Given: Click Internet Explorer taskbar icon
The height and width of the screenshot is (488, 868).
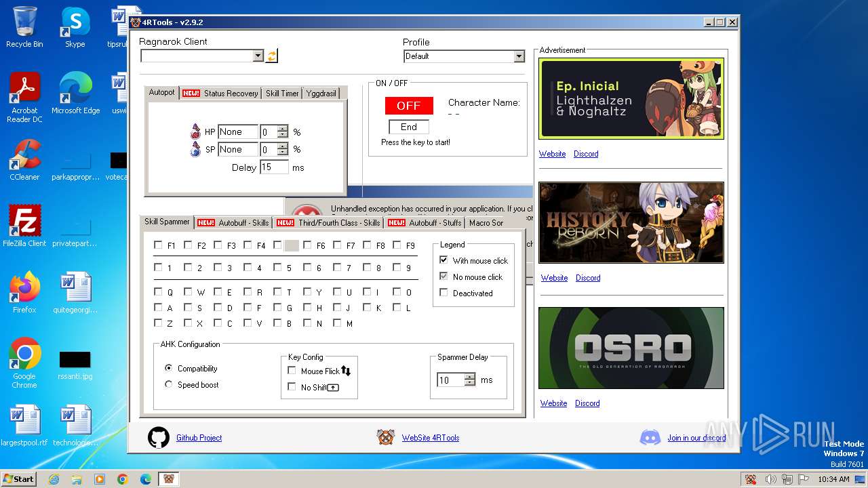Looking at the screenshot, I should (54, 479).
